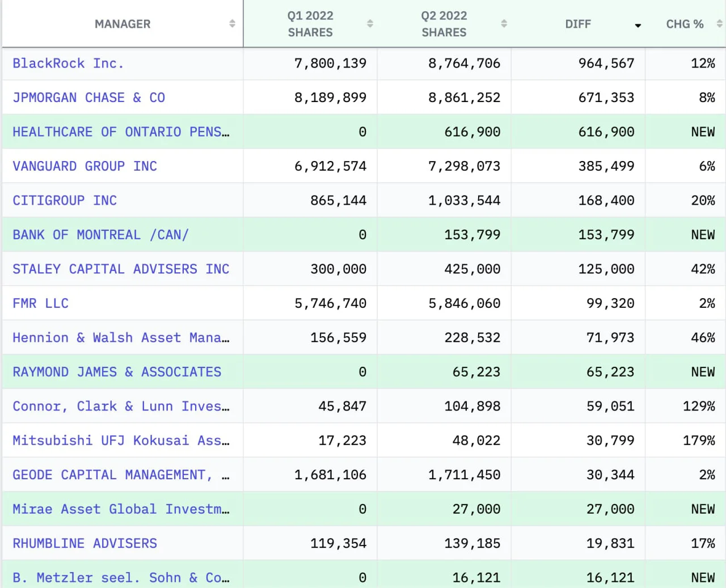Screen dimensions: 726x588
Task: Select Vanguard Q2 shares value 7,298,073
Action: coord(464,166)
